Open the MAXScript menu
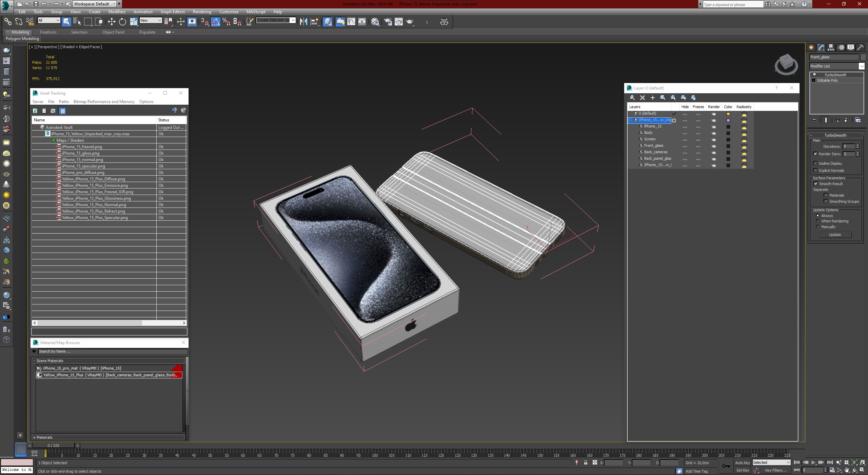The width and height of the screenshot is (868, 475). tap(256, 12)
